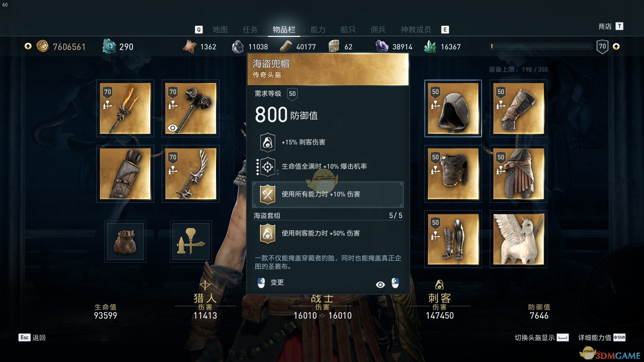Select the level 50 bracer armor slot
This screenshot has height=362, width=644.
point(519,108)
